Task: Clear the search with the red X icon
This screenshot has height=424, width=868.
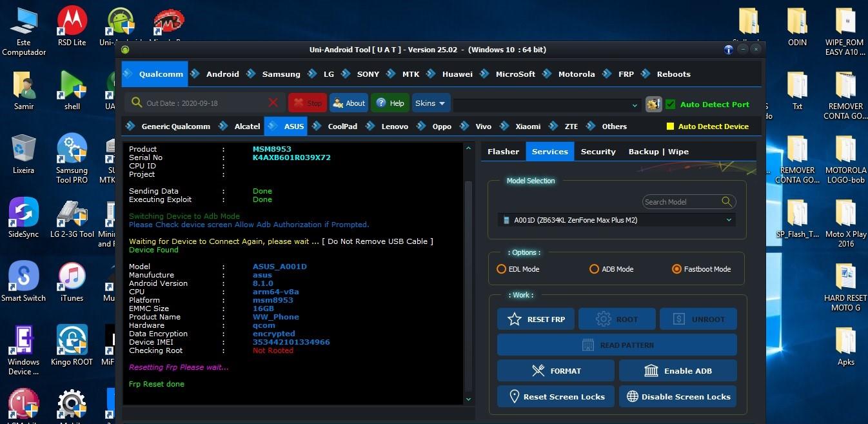Action: tap(273, 103)
